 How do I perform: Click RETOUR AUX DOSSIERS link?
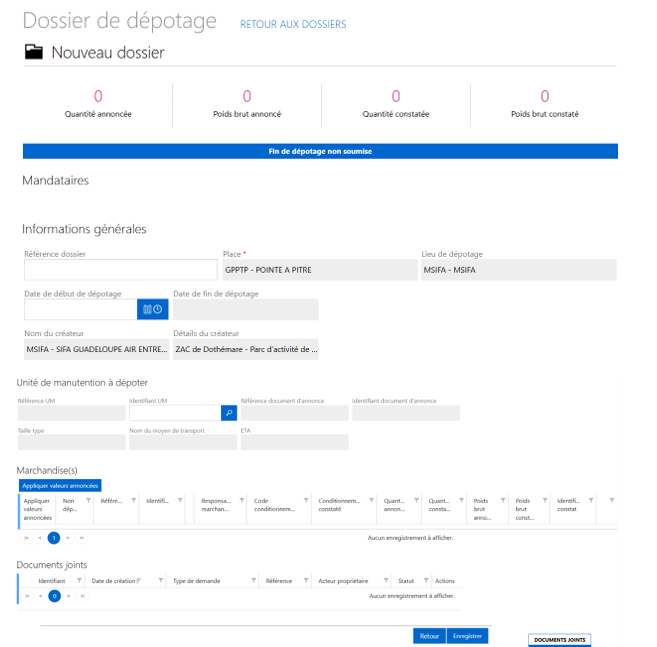pos(293,24)
